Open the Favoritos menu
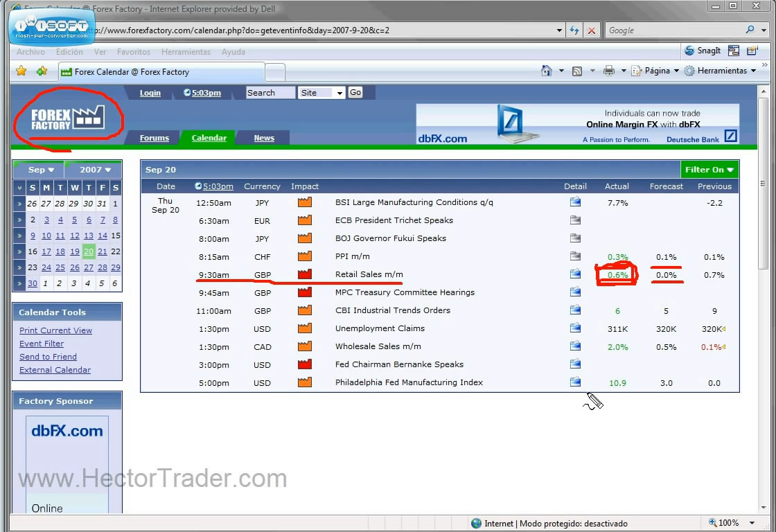776x532 pixels. pos(134,52)
